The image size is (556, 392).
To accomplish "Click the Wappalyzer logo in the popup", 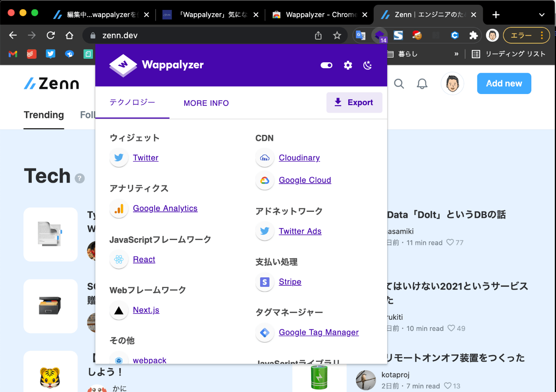I will coord(156,65).
